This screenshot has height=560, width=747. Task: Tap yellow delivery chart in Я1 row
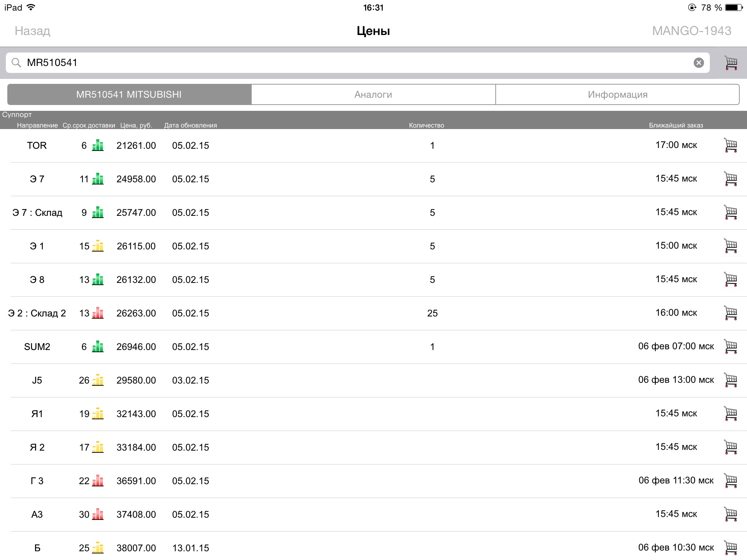tap(97, 413)
